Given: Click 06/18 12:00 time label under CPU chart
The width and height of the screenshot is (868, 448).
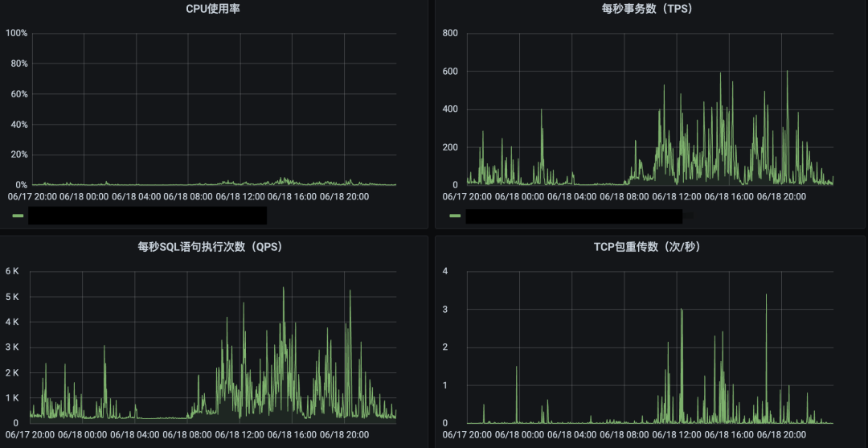Looking at the screenshot, I should click(x=240, y=196).
